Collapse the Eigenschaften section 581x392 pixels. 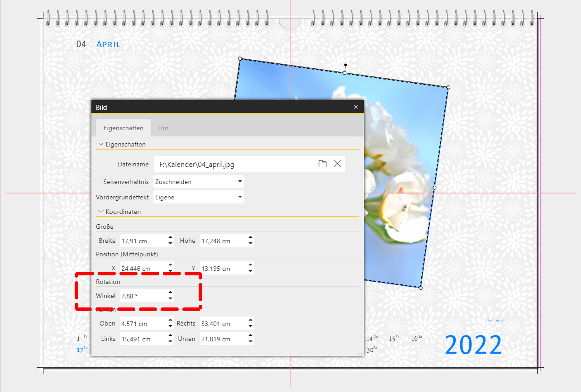[x=100, y=144]
